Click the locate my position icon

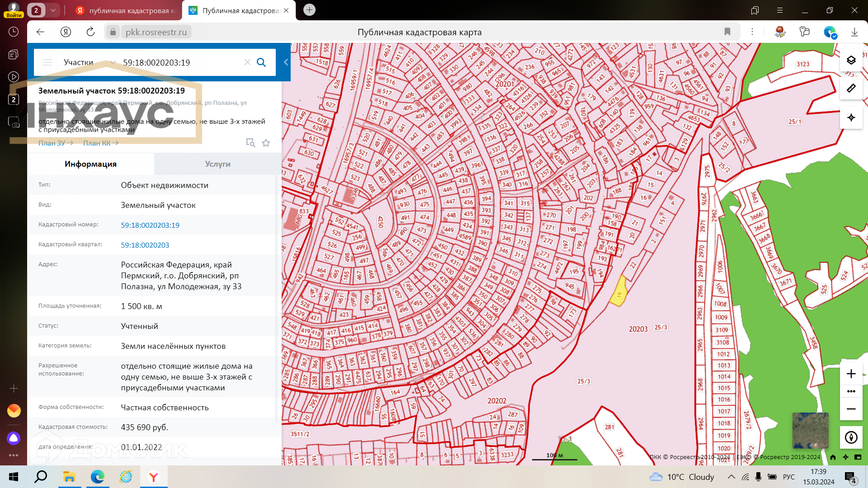coord(851,117)
